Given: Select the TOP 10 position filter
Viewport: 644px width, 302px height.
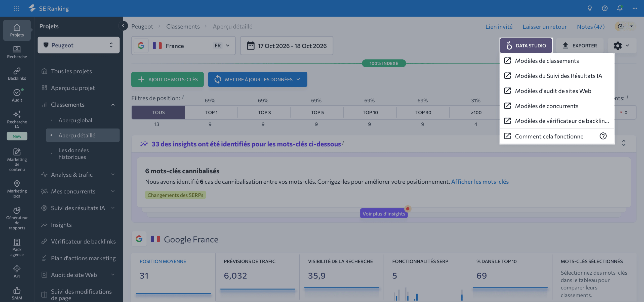Looking at the screenshot, I should [370, 112].
